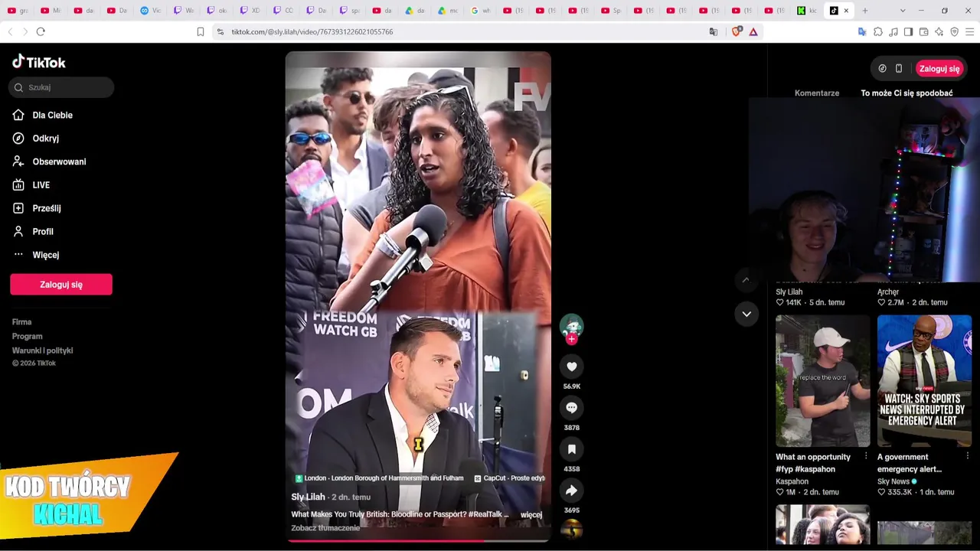Viewport: 980px width, 551px height.
Task: Expand the Program footer section
Action: 28,337
